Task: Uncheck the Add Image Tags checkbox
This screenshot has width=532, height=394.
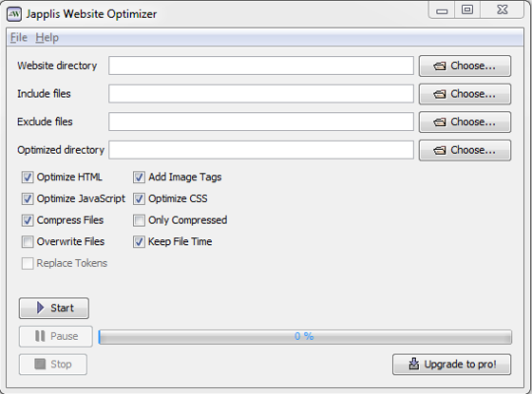Action: (x=139, y=177)
